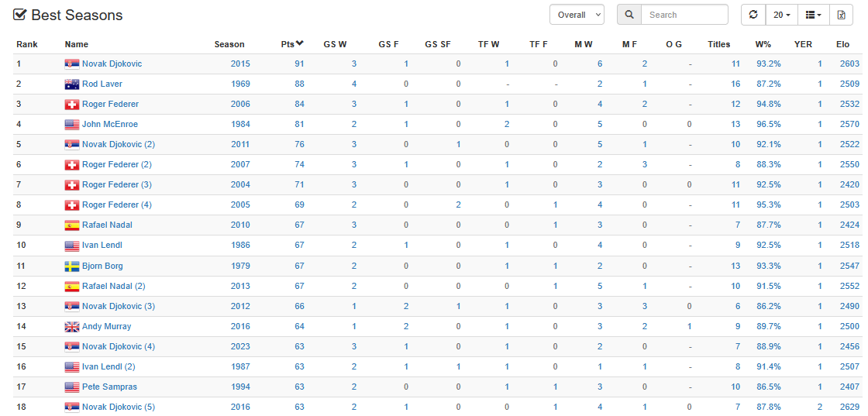
Task: Click the Swedish flag beside Bjorn Borg
Action: click(x=72, y=266)
